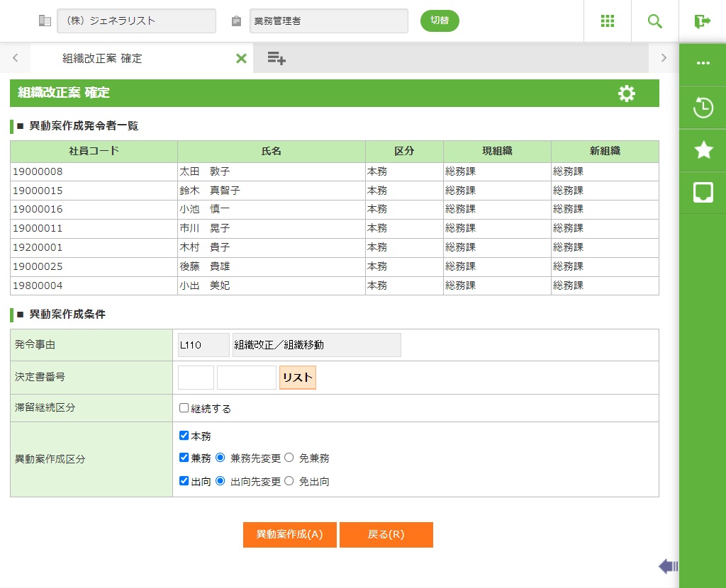
Task: Click the 異動案作成(A) button
Action: (290, 535)
